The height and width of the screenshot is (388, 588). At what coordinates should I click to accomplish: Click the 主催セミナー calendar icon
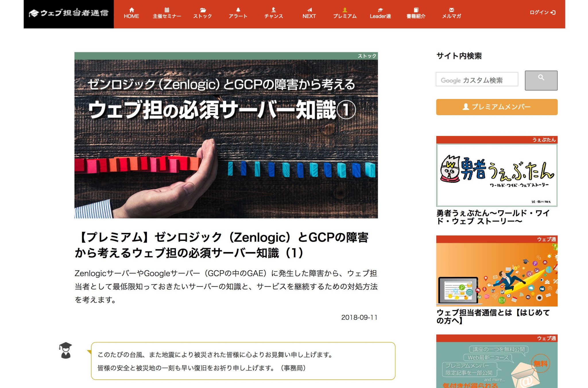(167, 10)
